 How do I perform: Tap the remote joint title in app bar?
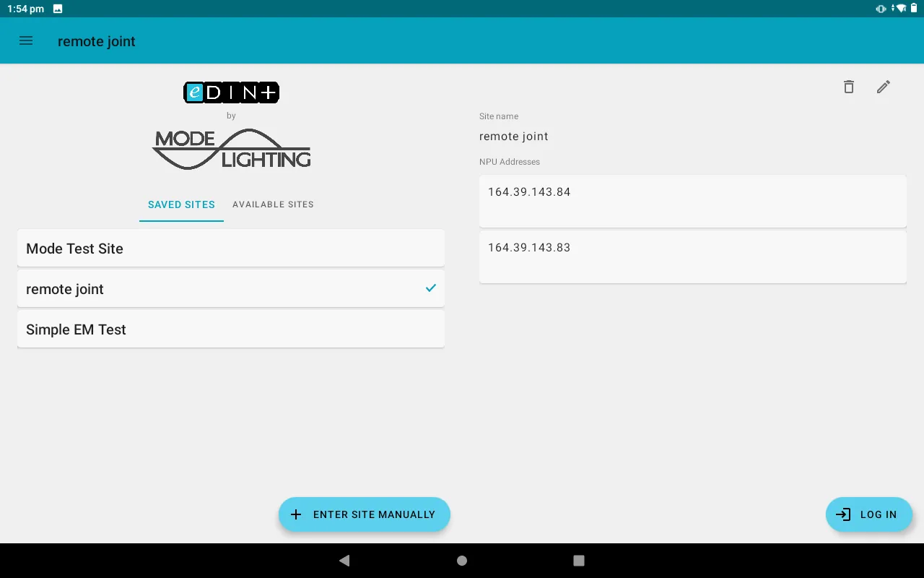(x=97, y=41)
